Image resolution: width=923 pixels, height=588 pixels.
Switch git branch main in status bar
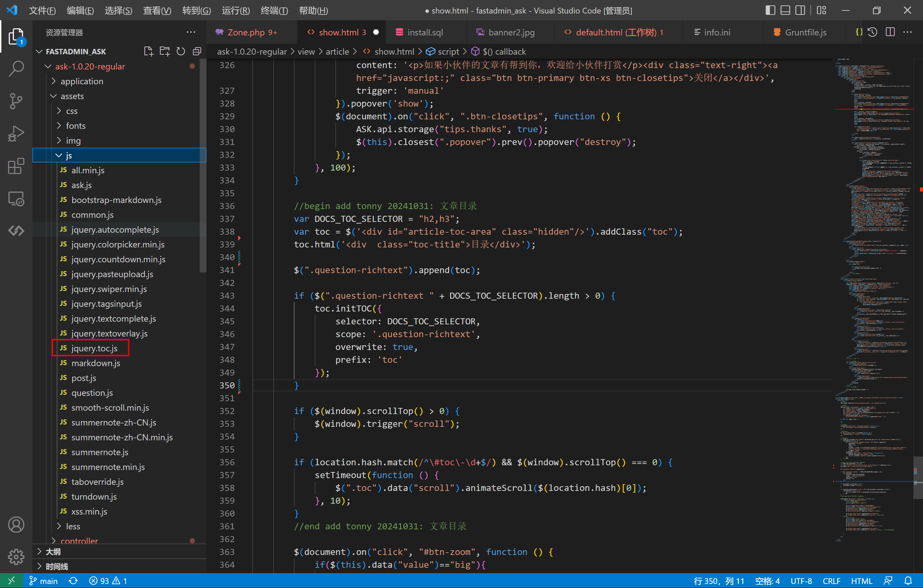point(43,581)
